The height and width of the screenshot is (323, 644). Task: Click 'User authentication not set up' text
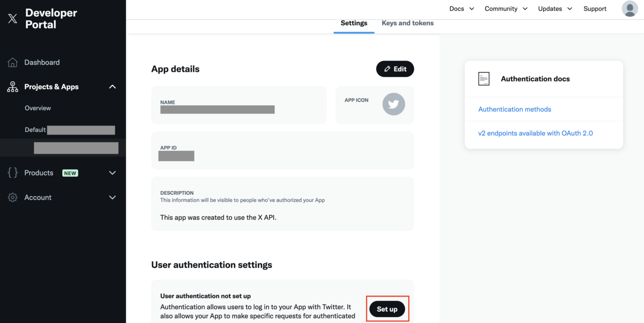tap(206, 296)
